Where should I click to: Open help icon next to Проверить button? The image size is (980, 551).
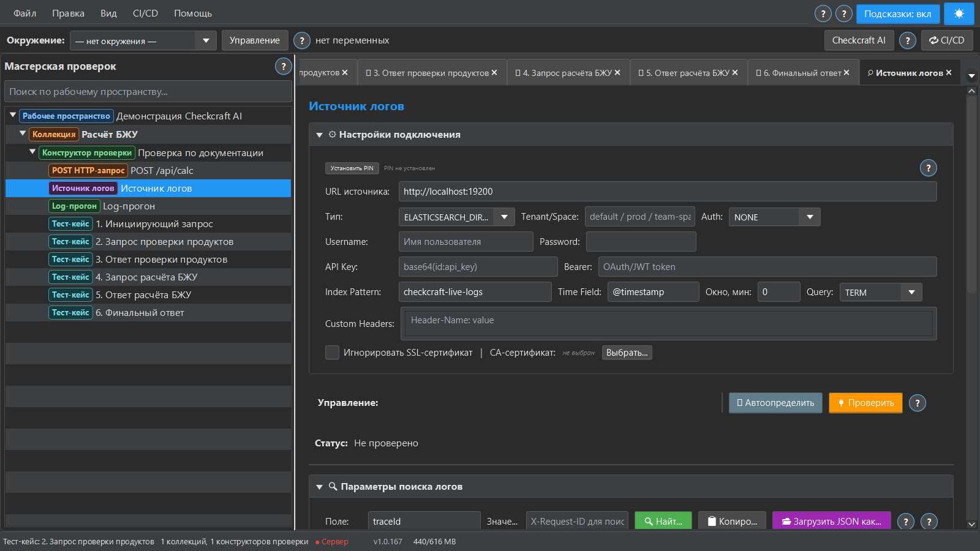coord(917,403)
